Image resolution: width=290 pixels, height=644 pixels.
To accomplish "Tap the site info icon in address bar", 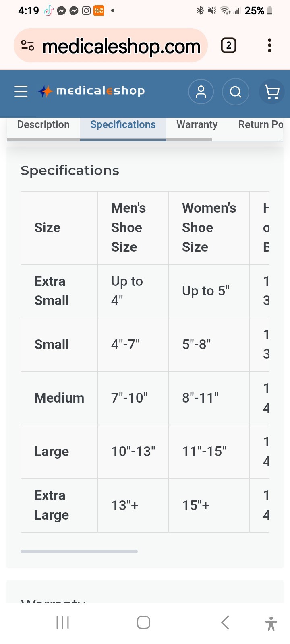I will click(27, 45).
